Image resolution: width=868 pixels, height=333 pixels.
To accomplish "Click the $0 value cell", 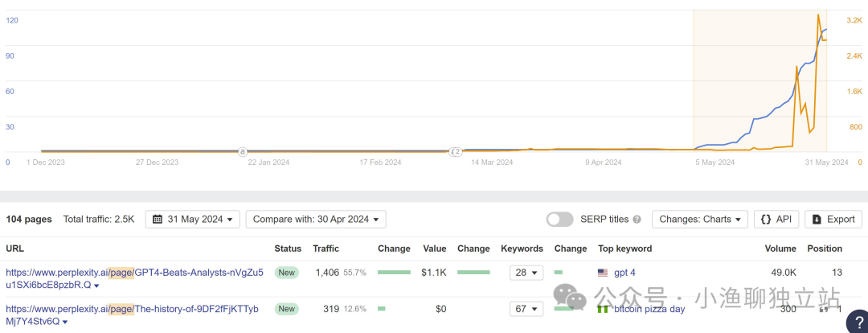I will tap(440, 309).
